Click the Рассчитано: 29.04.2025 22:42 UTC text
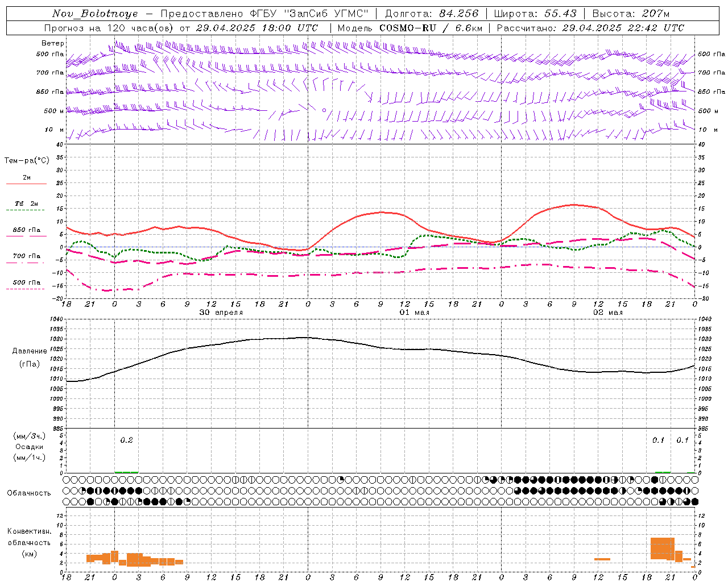 (x=590, y=28)
